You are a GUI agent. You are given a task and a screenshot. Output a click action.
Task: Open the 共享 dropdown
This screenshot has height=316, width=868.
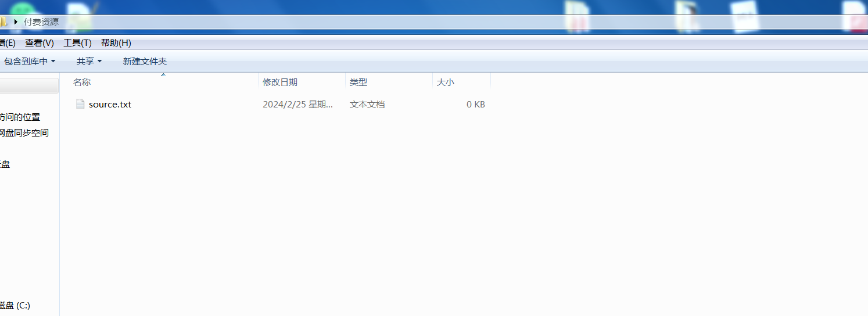click(89, 61)
